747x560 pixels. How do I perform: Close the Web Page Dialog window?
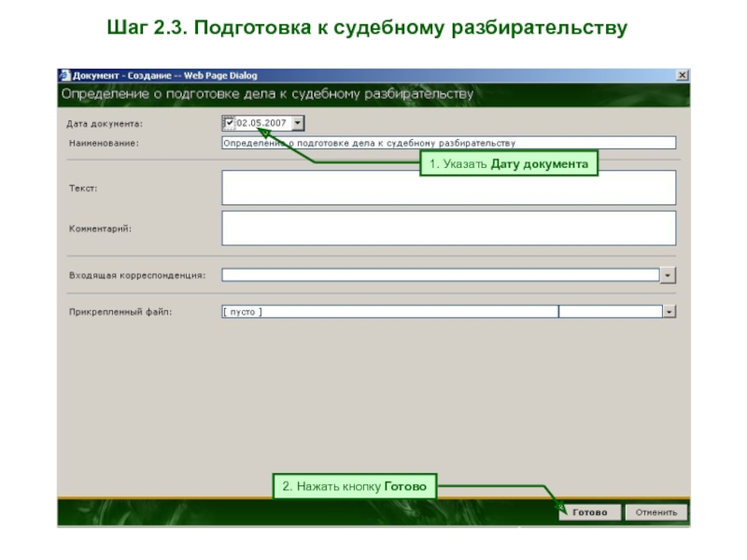pos(682,76)
